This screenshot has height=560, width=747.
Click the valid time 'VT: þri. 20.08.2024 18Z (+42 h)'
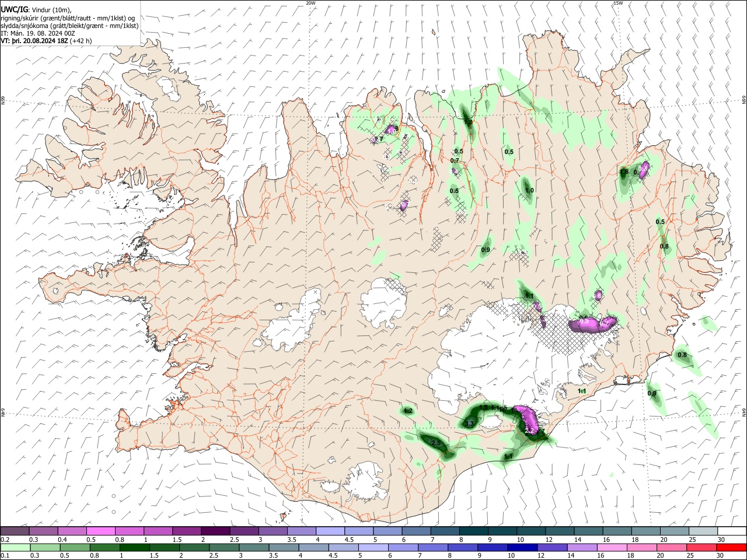point(46,41)
